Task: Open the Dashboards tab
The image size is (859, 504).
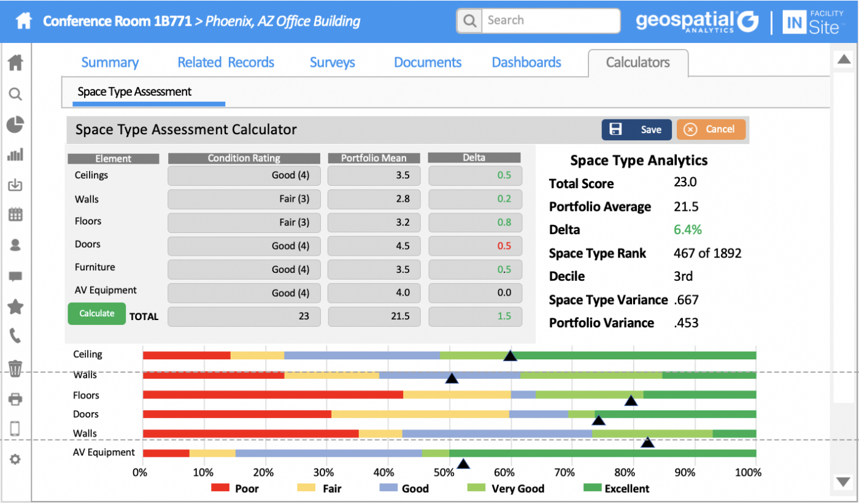Action: point(526,63)
